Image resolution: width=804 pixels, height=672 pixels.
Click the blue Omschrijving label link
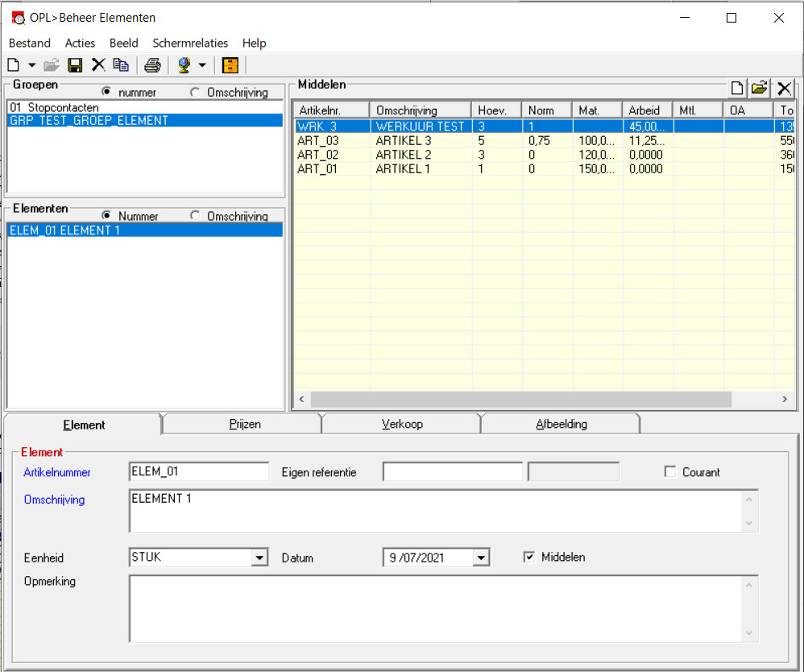pyautogui.click(x=54, y=500)
